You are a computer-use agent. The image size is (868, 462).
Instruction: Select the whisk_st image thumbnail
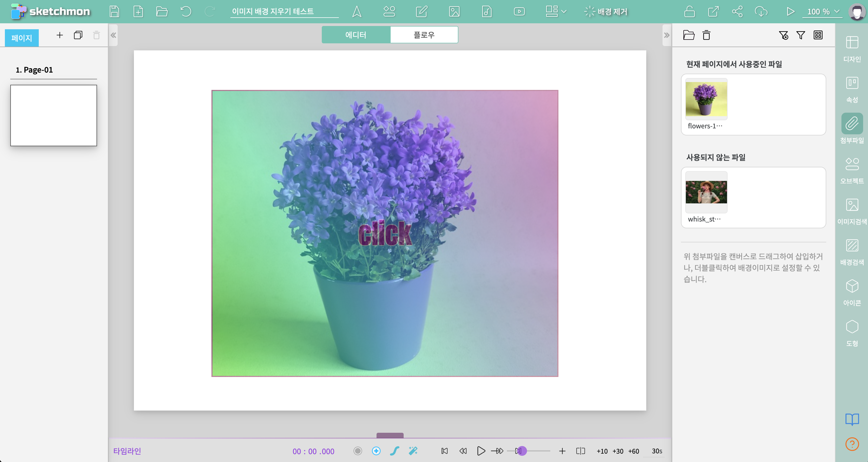(x=706, y=192)
